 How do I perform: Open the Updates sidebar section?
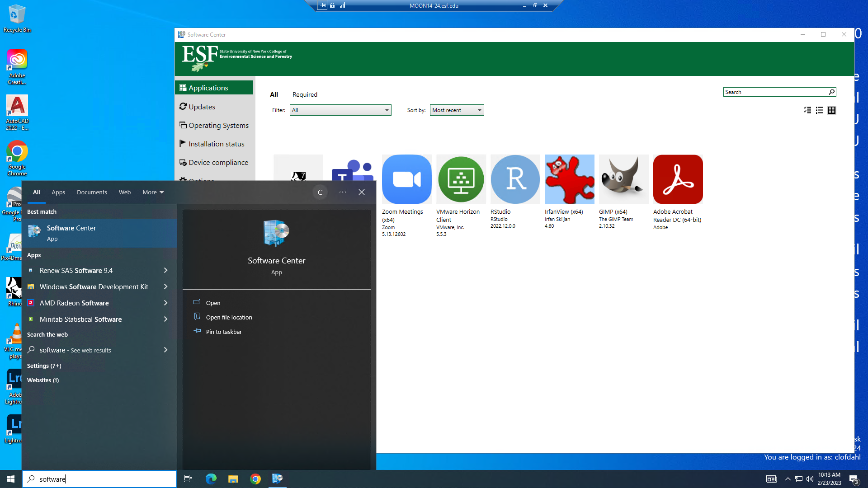coord(214,107)
